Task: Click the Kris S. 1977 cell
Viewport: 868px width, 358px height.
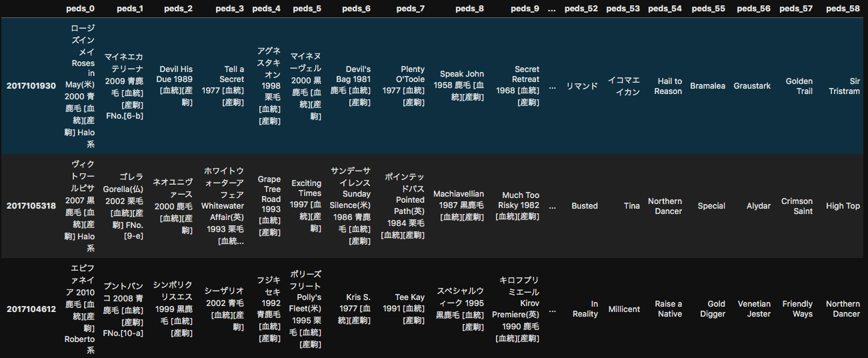Action: pyautogui.click(x=355, y=309)
